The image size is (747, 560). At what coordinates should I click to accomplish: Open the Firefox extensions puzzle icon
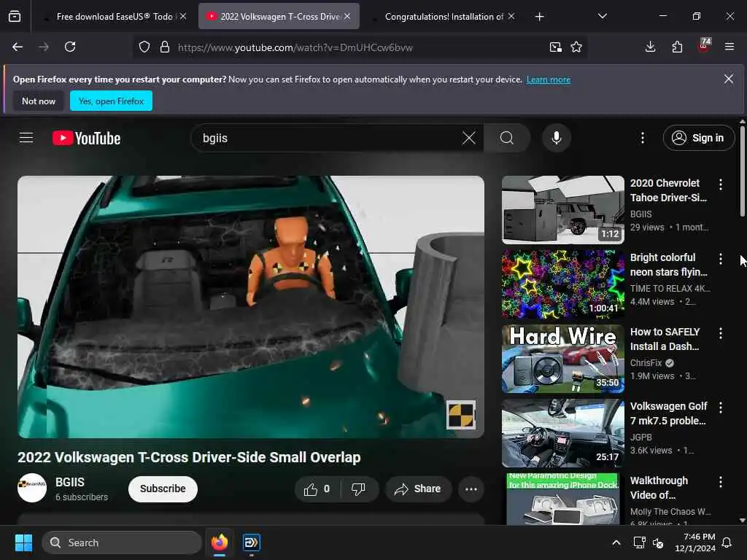tap(677, 47)
